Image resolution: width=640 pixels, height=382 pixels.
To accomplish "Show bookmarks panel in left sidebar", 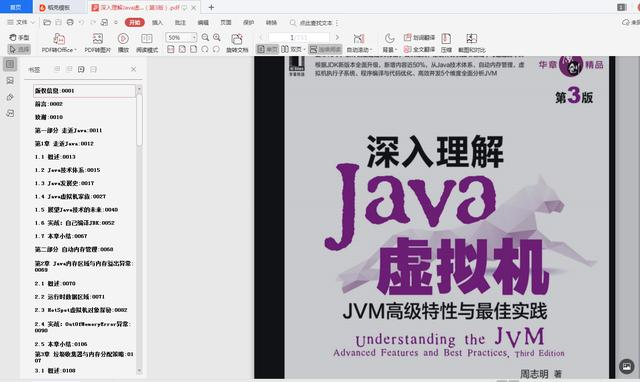I will (10, 64).
